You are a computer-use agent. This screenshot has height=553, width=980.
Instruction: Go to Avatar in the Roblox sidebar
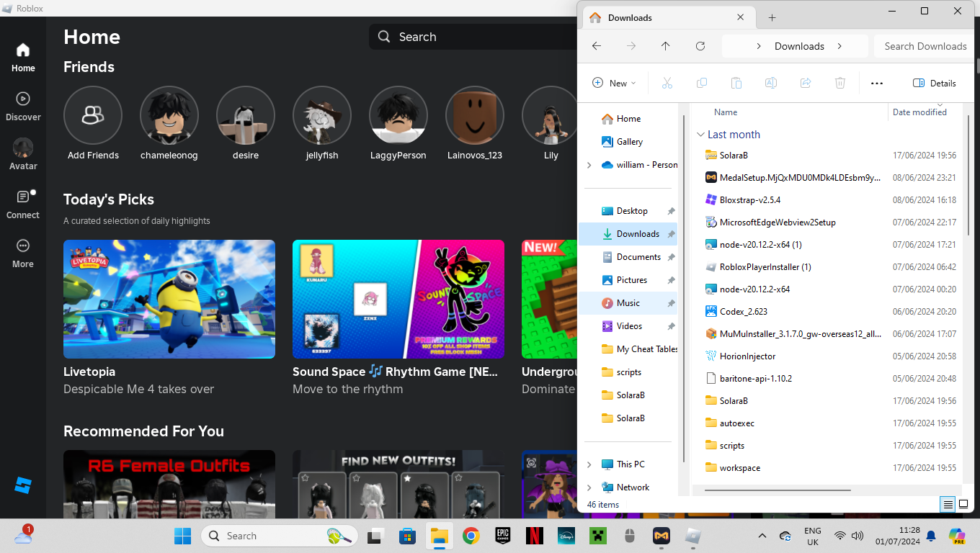(23, 155)
